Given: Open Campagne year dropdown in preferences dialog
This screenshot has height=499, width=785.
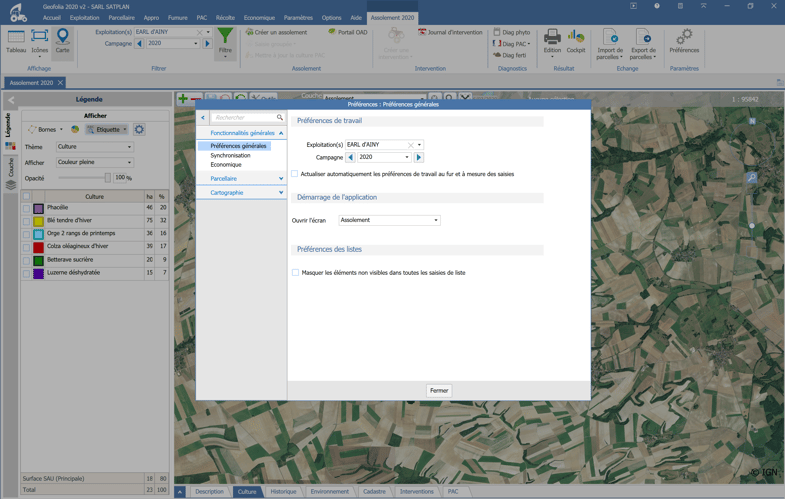Looking at the screenshot, I should (407, 157).
